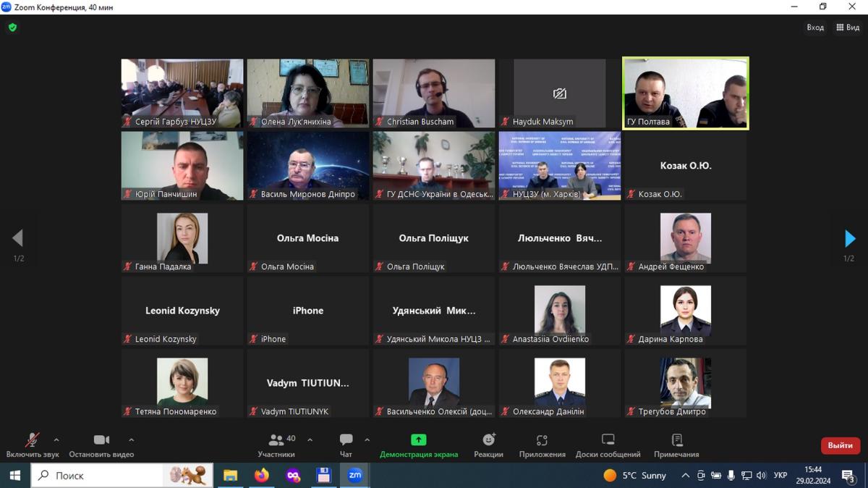Click the green encryption shield icon

(12, 28)
